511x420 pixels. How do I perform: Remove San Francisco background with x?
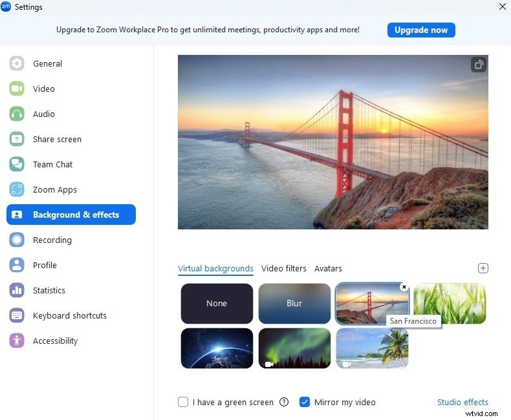(404, 286)
